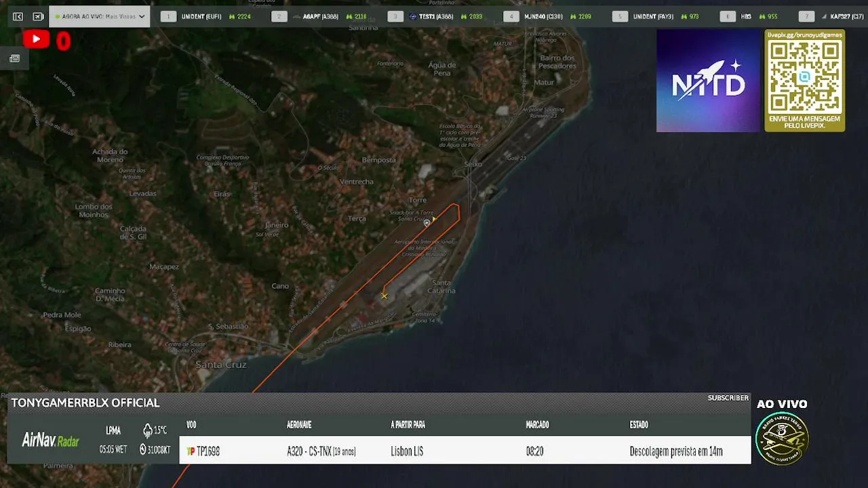
Task: Click the weather icon beside 15°C
Action: (x=148, y=430)
